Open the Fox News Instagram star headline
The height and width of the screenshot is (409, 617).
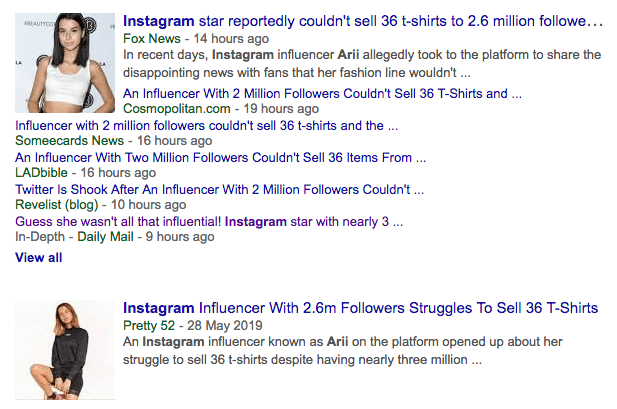tap(363, 21)
